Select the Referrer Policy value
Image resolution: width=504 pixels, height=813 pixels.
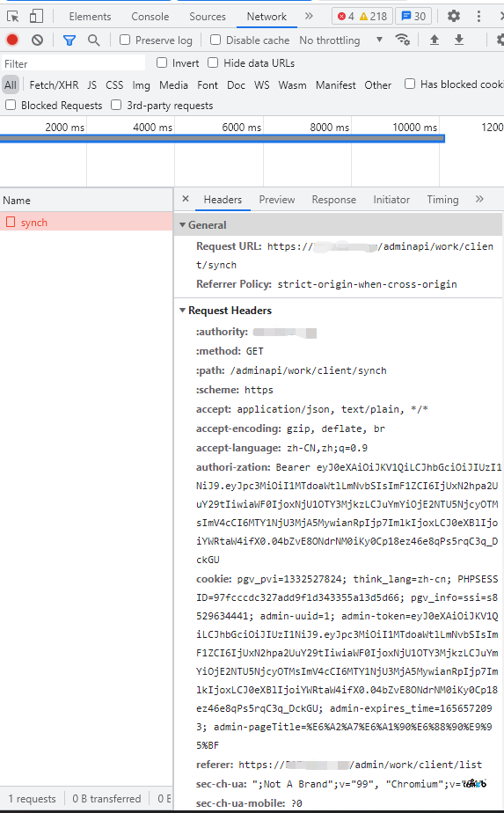pos(367,284)
